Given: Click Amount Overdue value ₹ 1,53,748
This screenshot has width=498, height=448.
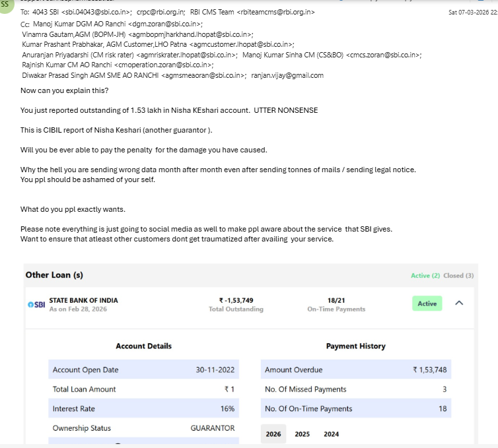Looking at the screenshot, I should coord(430,369).
